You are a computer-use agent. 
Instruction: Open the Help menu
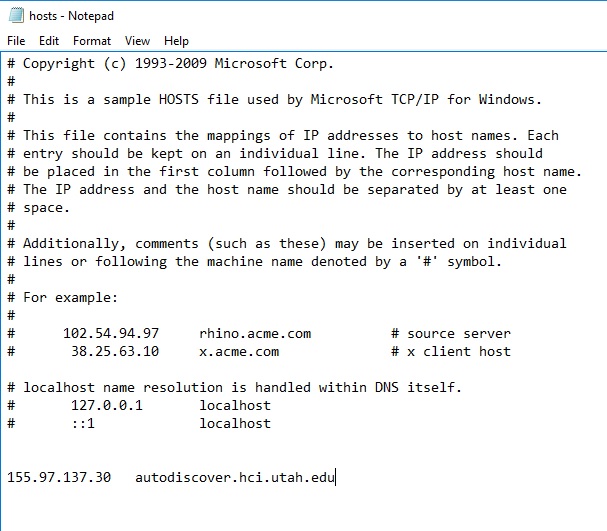coord(176,41)
